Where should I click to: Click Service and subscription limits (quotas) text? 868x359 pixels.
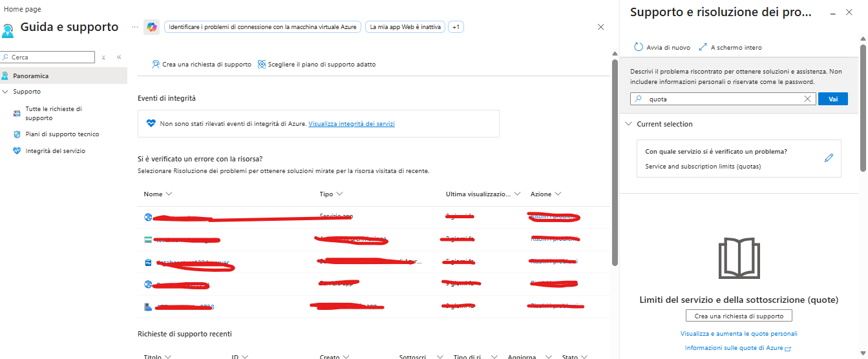[x=703, y=166]
